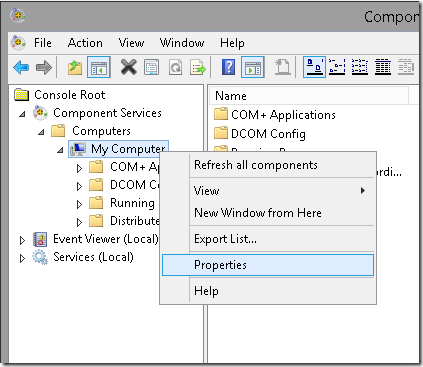This screenshot has height=367, width=423.
Task: Expand the Running Processes tree node
Action: coord(79,204)
